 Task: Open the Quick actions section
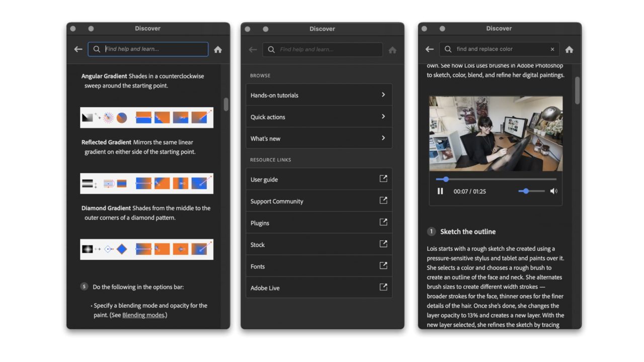coord(319,117)
